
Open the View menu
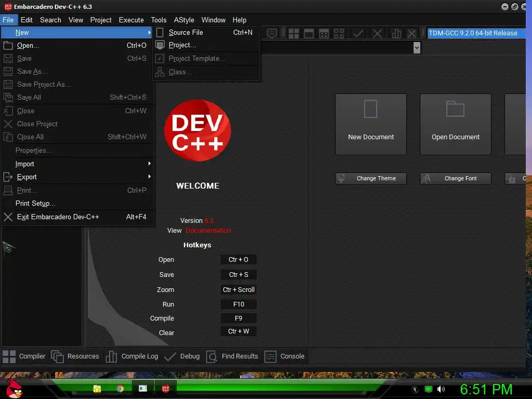76,20
